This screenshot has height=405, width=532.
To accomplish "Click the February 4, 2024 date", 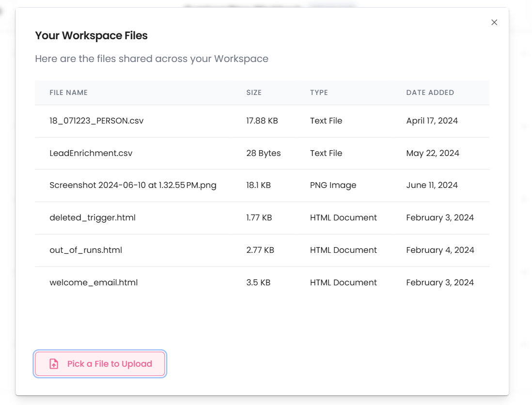I will (440, 250).
